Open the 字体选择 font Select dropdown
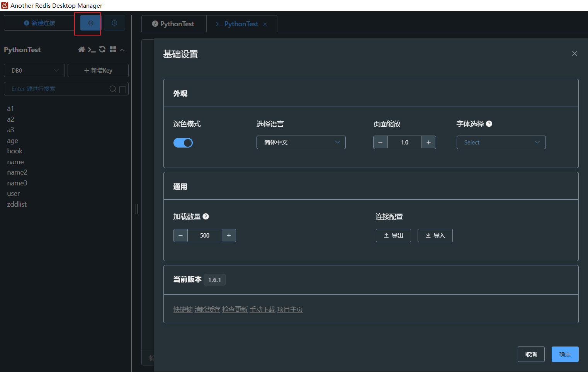The height and width of the screenshot is (372, 588). point(501,143)
